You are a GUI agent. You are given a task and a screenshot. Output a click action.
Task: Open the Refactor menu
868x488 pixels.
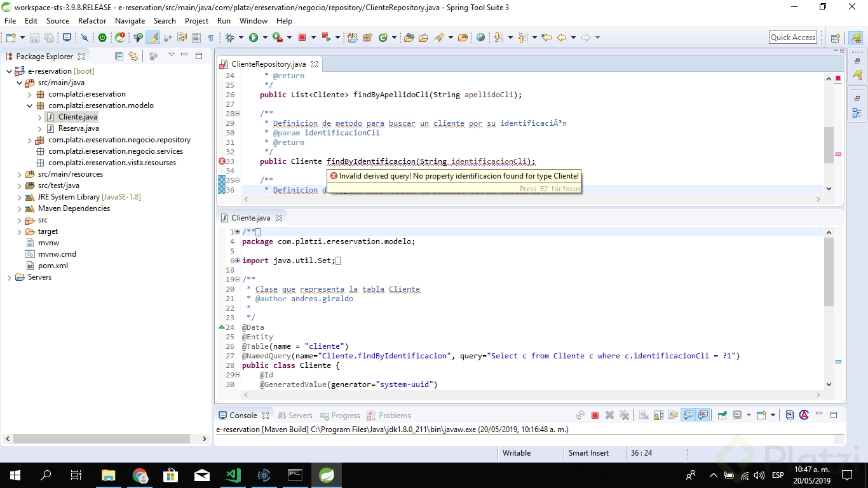(x=92, y=21)
